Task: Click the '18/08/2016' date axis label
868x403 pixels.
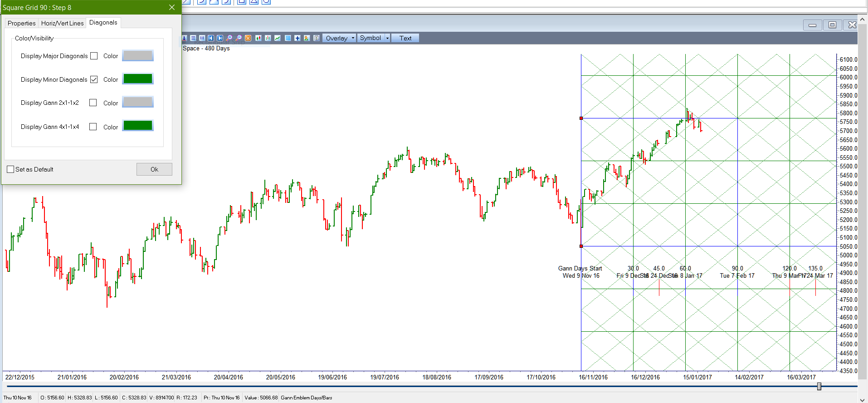Action: [x=437, y=377]
